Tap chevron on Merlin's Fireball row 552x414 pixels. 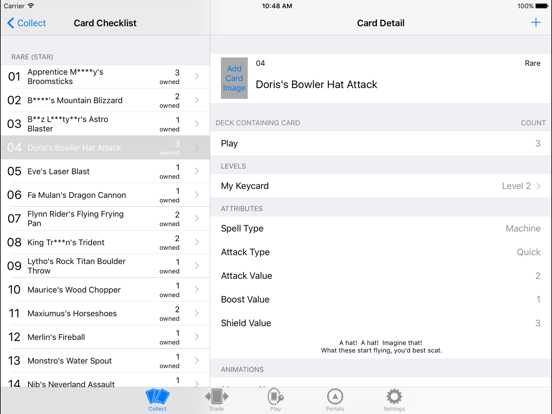197,337
